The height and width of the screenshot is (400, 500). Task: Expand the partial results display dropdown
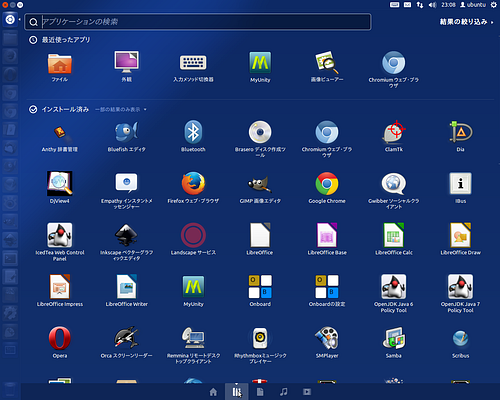[121, 110]
